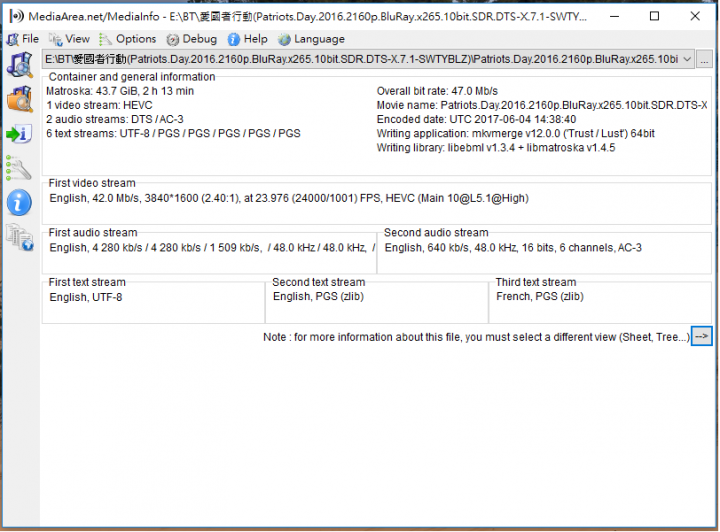Click 'First audio stream' group label

[x=93, y=233]
